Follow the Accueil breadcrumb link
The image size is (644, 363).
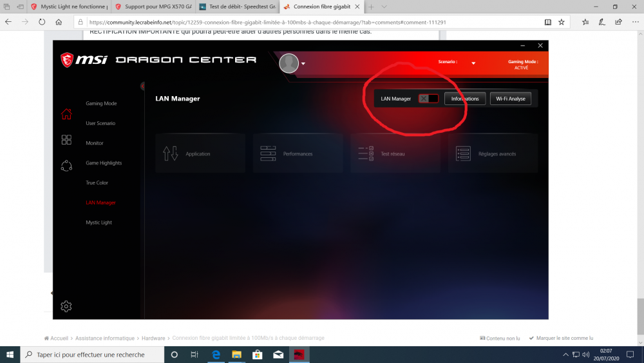(x=59, y=338)
